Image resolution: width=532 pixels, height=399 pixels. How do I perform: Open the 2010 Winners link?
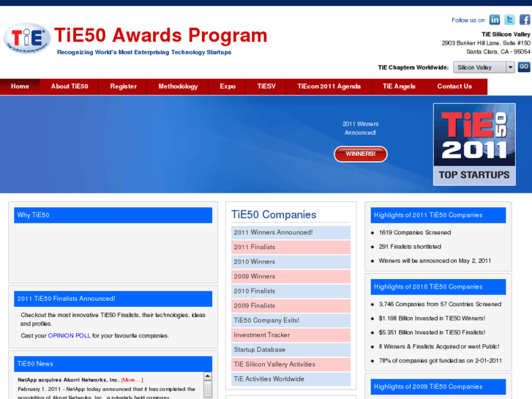click(291, 262)
